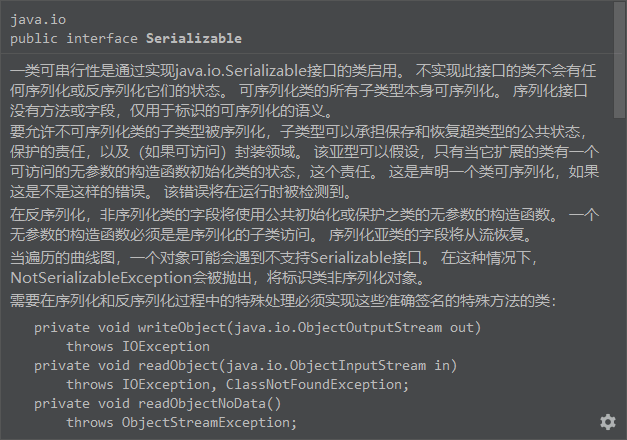The height and width of the screenshot is (440, 627).
Task: Click the writeObject method signature line
Action: click(258, 328)
